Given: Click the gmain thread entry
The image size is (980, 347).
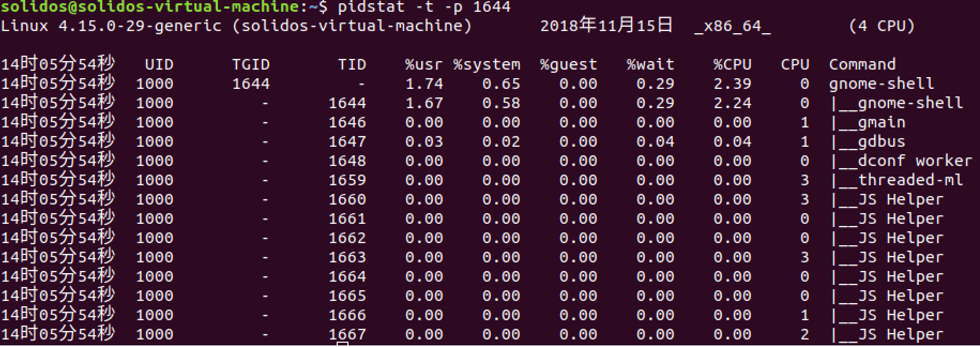Looking at the screenshot, I should [882, 123].
